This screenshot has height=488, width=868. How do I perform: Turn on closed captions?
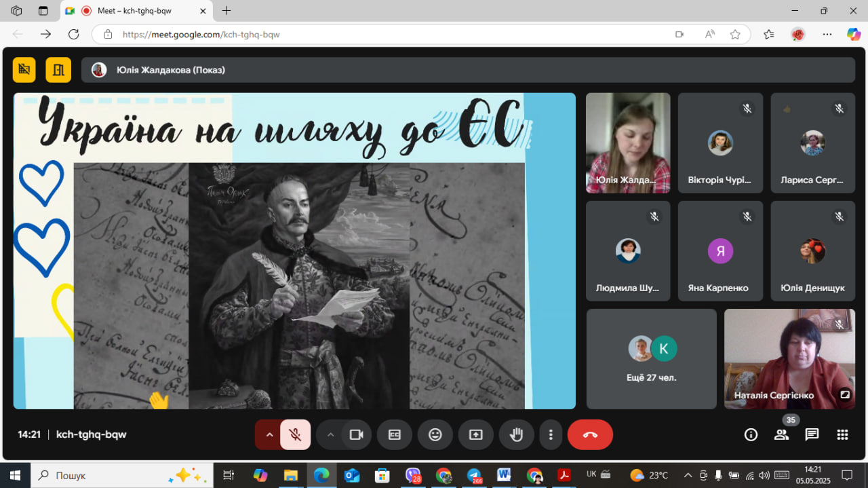coord(395,435)
